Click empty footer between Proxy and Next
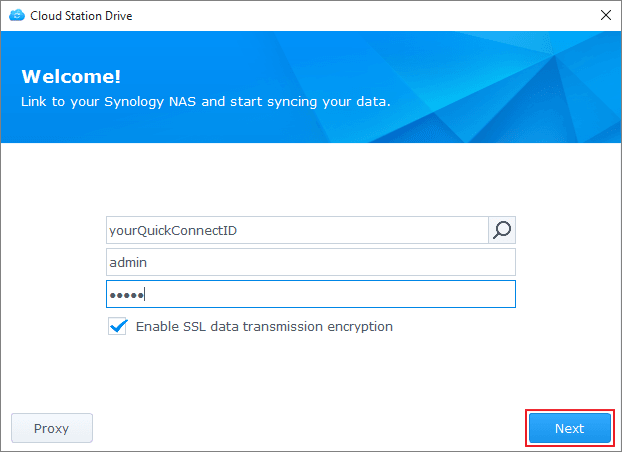Viewport: 622px width, 452px height. [x=310, y=428]
